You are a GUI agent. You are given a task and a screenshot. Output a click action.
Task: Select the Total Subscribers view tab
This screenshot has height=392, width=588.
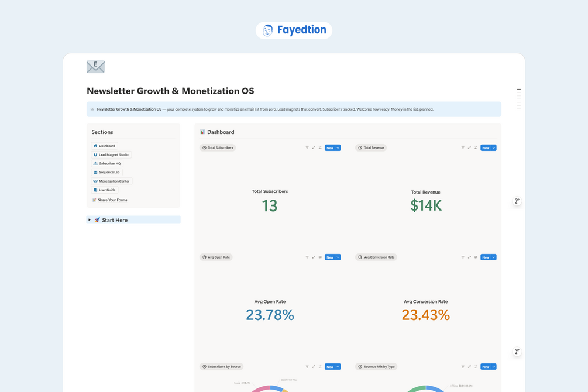pos(218,148)
